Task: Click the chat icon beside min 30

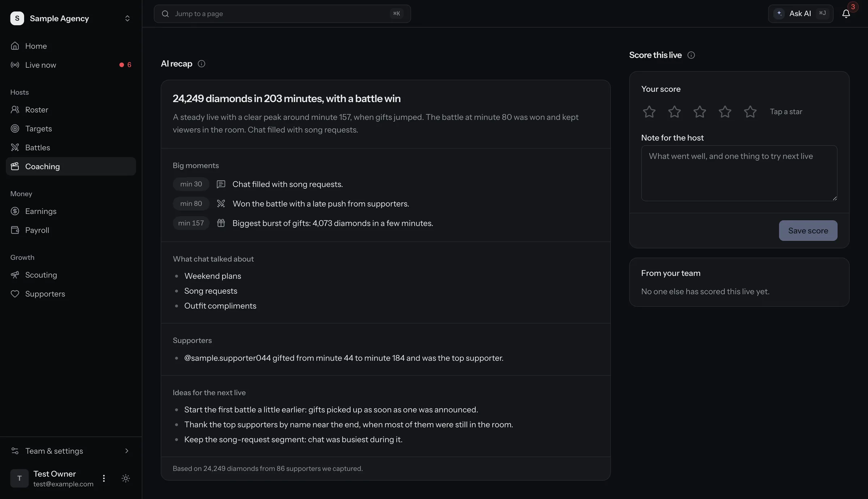Action: (221, 184)
